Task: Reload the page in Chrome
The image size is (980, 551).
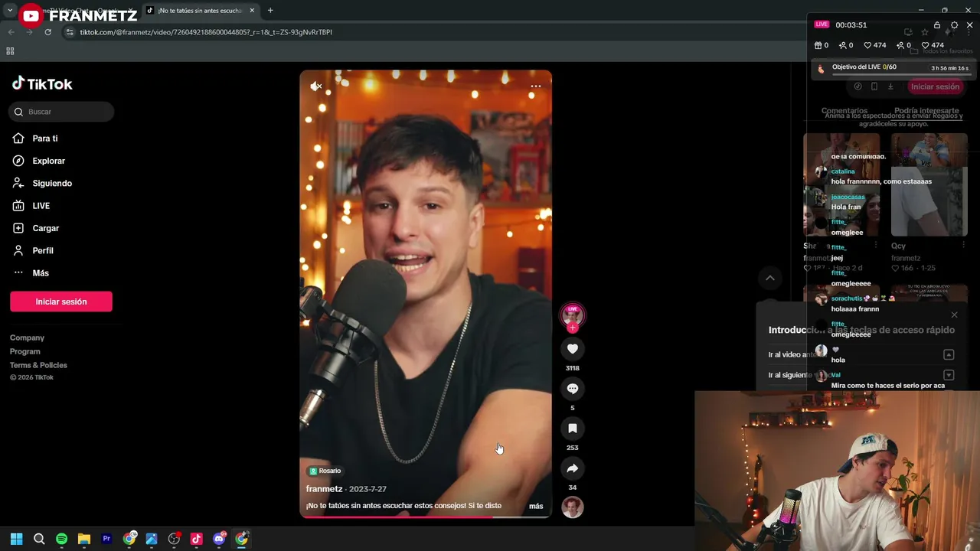Action: [x=47, y=32]
